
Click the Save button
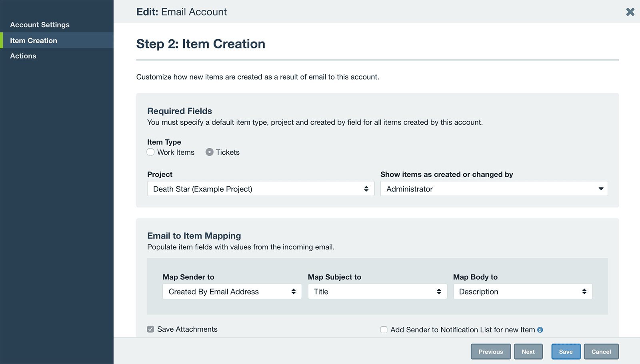point(566,352)
